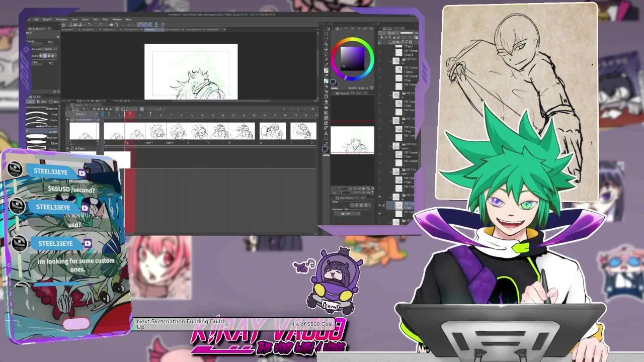
Task: Open the Edit menu
Action: 36,20
